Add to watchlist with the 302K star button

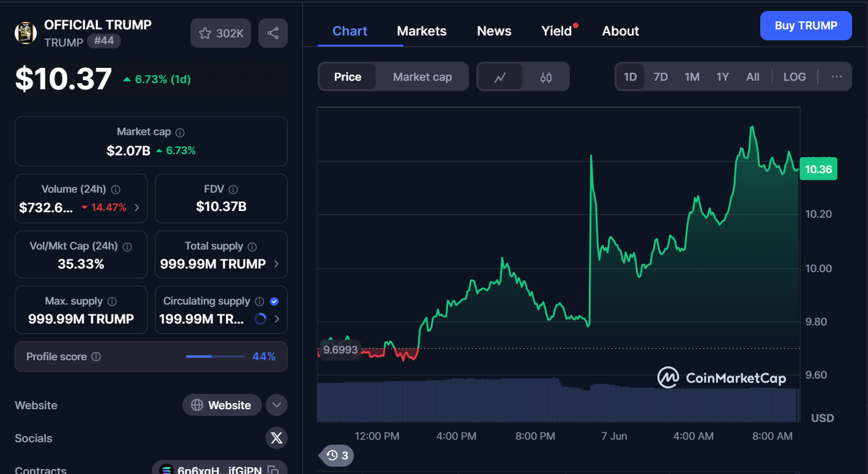tap(220, 33)
